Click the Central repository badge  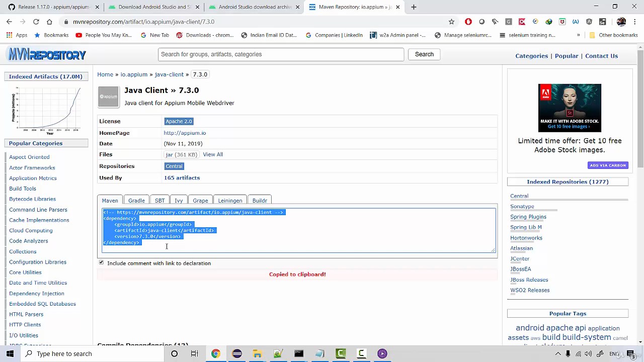pyautogui.click(x=174, y=166)
